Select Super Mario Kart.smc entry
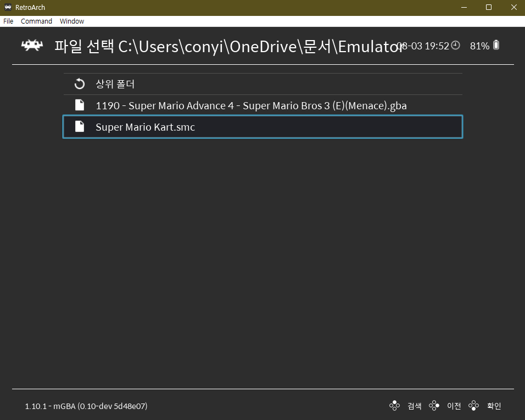The height and width of the screenshot is (420, 525). (263, 127)
